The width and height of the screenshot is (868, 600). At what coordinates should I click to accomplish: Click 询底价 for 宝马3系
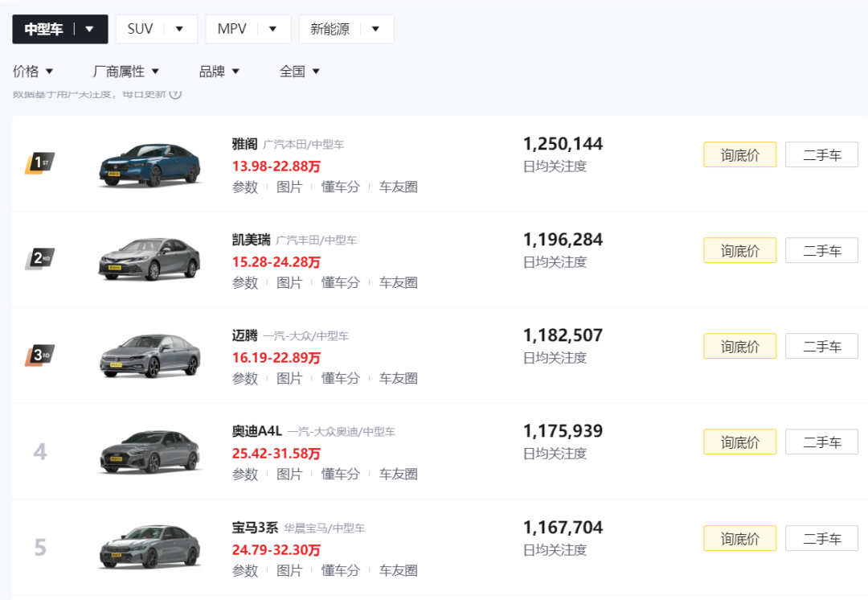pos(740,539)
